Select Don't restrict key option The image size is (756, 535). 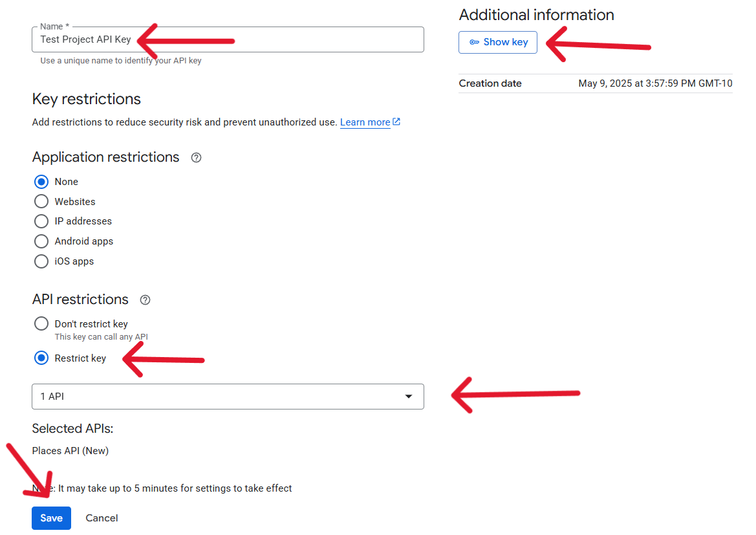coord(41,323)
